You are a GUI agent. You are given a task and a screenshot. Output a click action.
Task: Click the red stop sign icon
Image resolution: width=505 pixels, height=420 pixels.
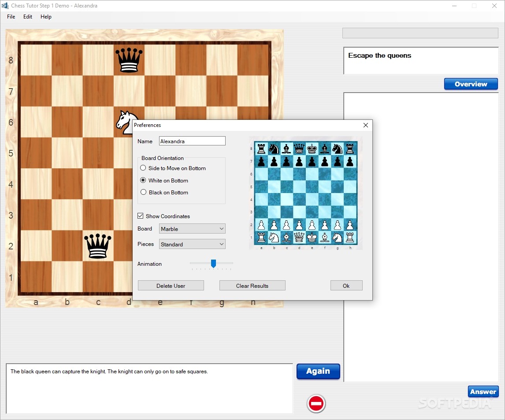pyautogui.click(x=316, y=403)
